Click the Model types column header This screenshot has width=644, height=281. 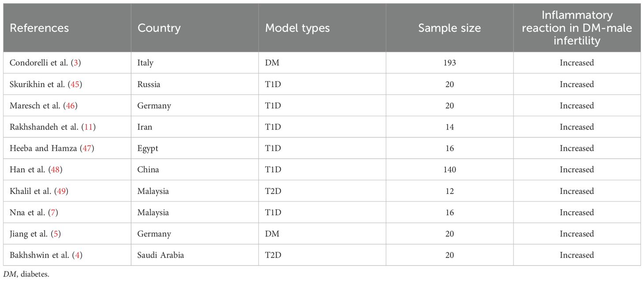pyautogui.click(x=297, y=28)
